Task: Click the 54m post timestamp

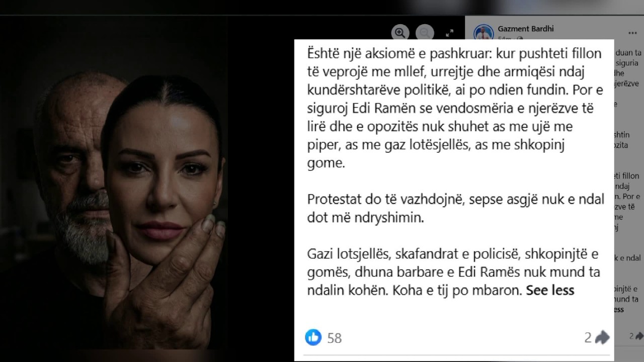Action: tap(505, 38)
